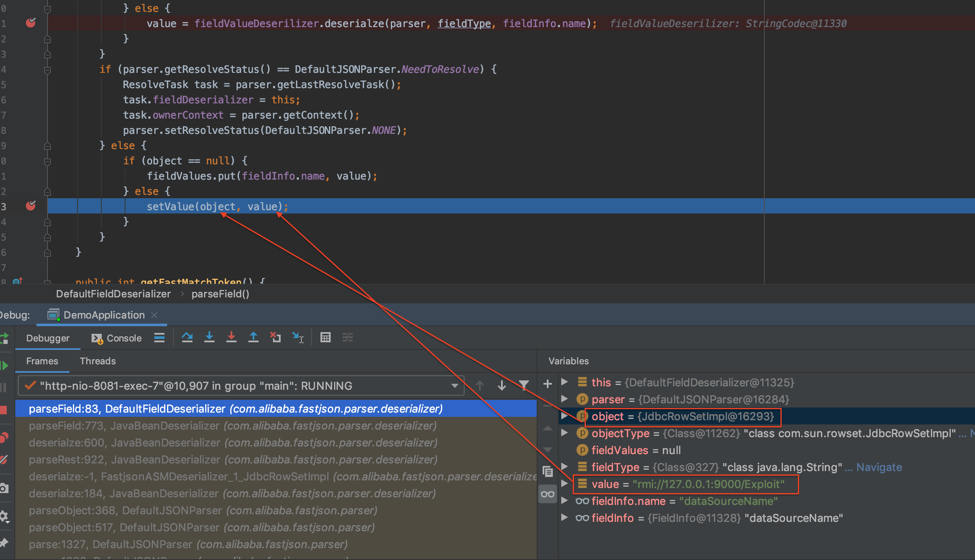
Task: Select frame parseObject:368, DefaultJSONParser
Action: (276, 510)
